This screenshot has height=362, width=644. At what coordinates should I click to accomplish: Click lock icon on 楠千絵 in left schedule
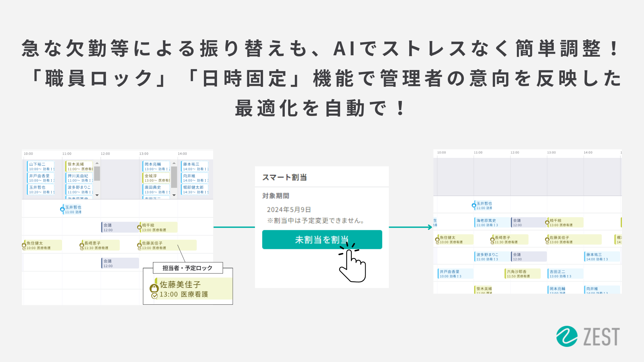140,227
